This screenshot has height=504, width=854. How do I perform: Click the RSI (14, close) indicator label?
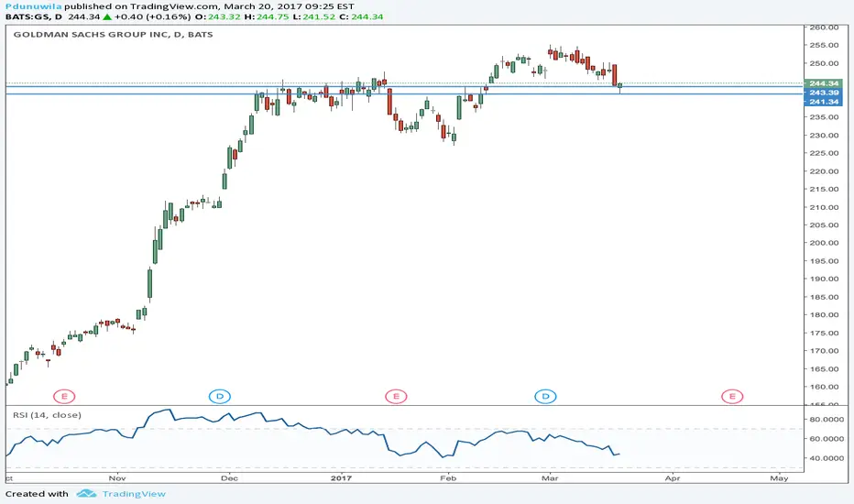pos(48,415)
